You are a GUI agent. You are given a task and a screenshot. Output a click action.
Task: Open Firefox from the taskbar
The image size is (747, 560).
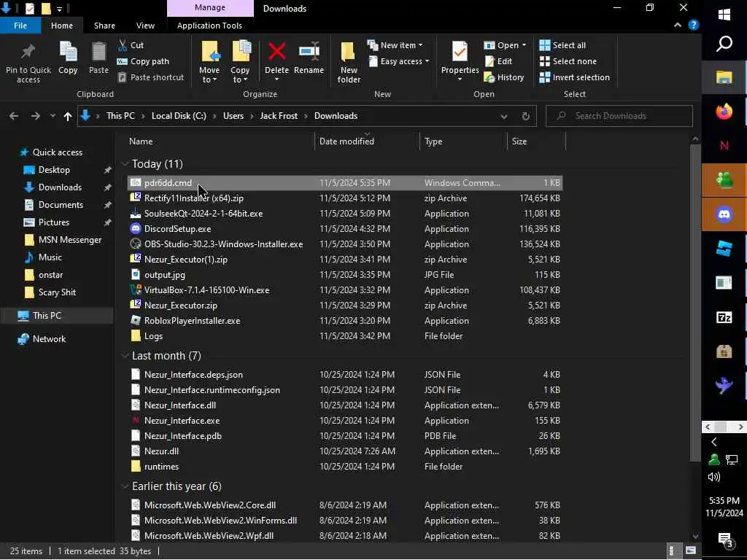[x=724, y=112]
